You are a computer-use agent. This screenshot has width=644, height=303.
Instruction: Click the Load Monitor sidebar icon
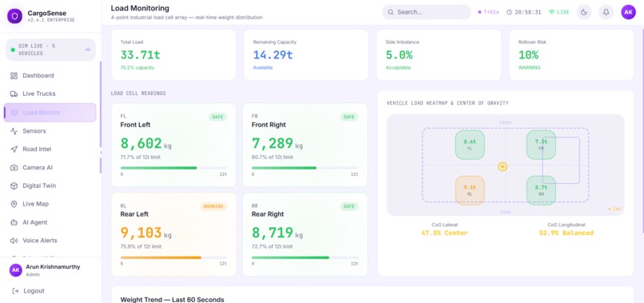point(14,113)
